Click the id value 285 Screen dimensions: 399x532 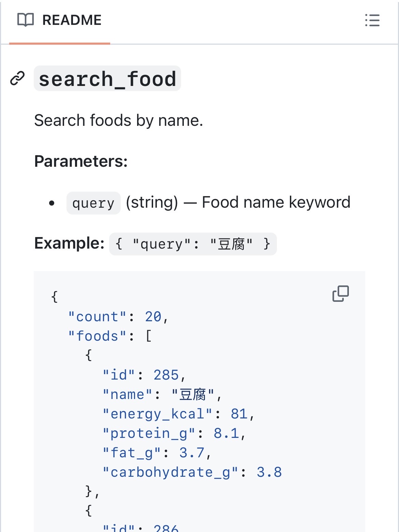[x=166, y=375]
